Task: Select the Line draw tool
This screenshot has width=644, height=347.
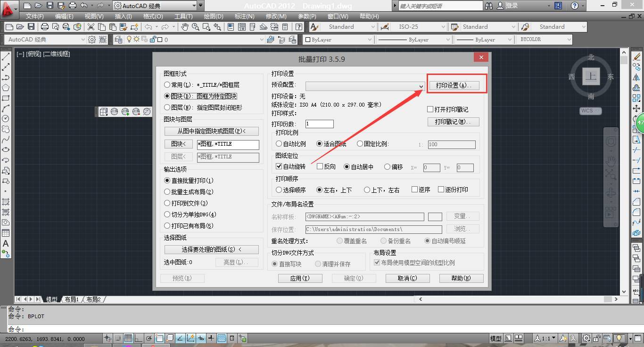Action: [6, 57]
